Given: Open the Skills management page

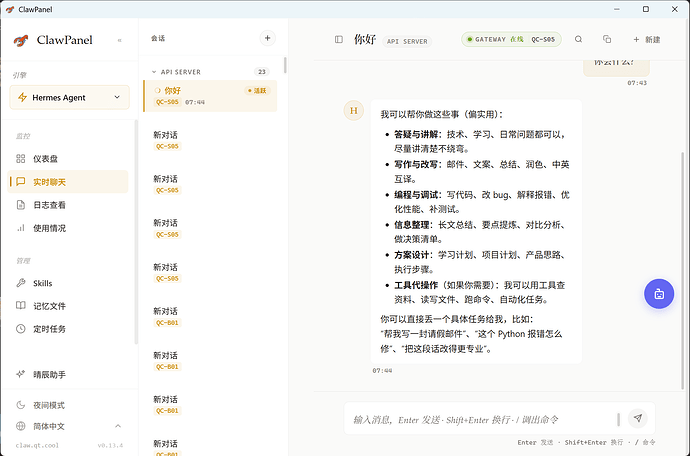Looking at the screenshot, I should tap(68, 283).
